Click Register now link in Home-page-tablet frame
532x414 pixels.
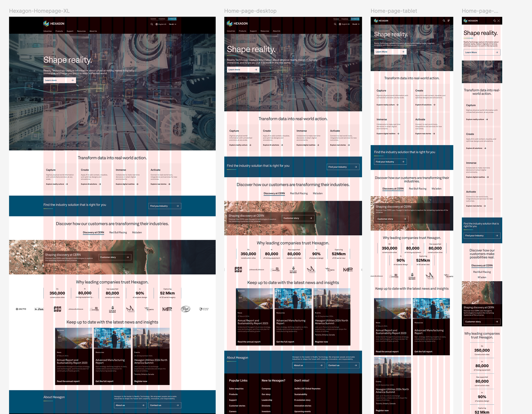pyautogui.click(x=382, y=410)
